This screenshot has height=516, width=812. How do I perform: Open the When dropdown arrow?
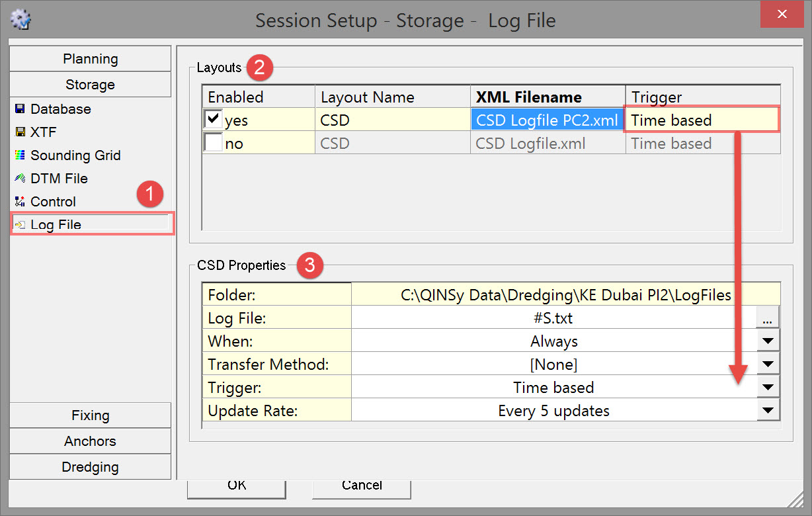[768, 341]
